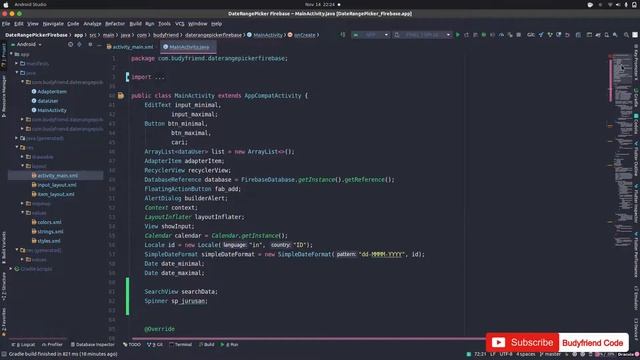Open the Profiler tool window
The height and width of the screenshot is (360, 640).
click(52, 345)
